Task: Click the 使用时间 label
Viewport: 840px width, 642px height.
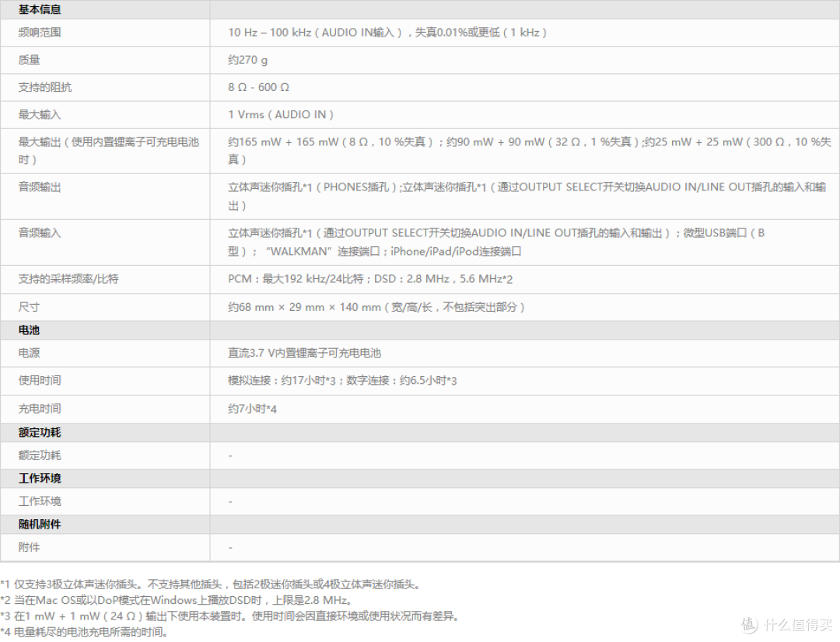Action: (40, 381)
